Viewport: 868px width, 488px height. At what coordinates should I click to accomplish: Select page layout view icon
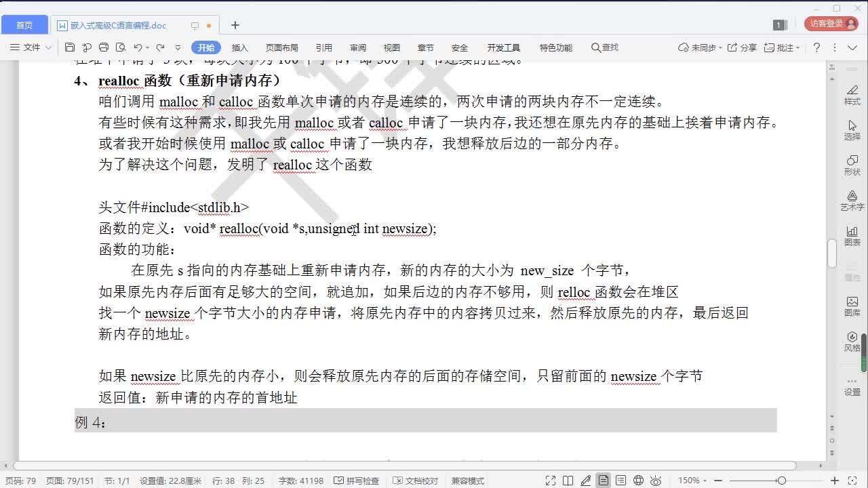point(604,481)
